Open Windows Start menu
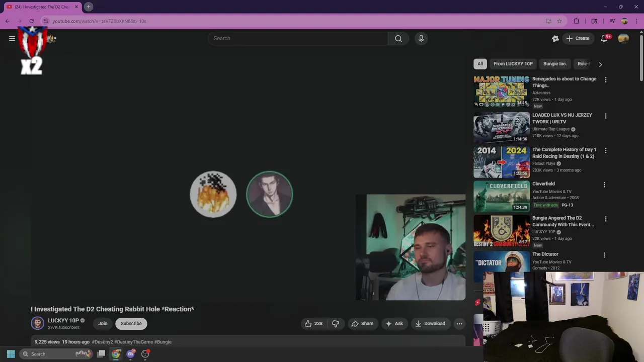 (x=11, y=354)
